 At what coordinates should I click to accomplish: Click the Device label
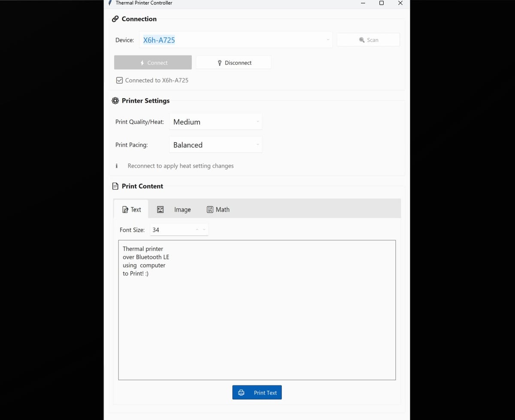coord(124,40)
